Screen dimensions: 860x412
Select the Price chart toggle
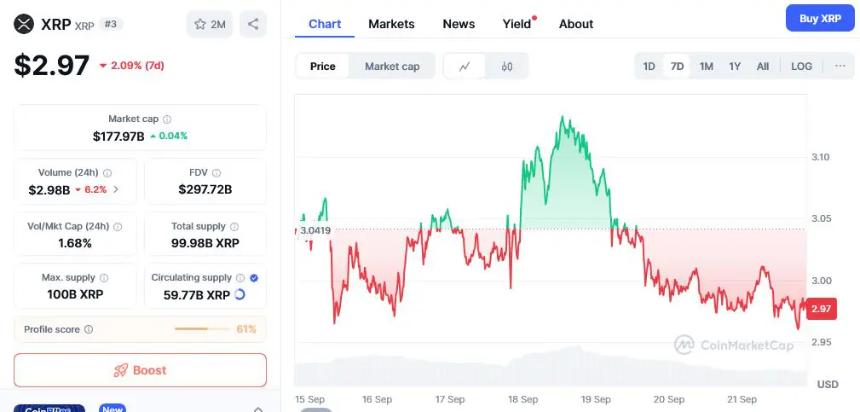pos(323,66)
